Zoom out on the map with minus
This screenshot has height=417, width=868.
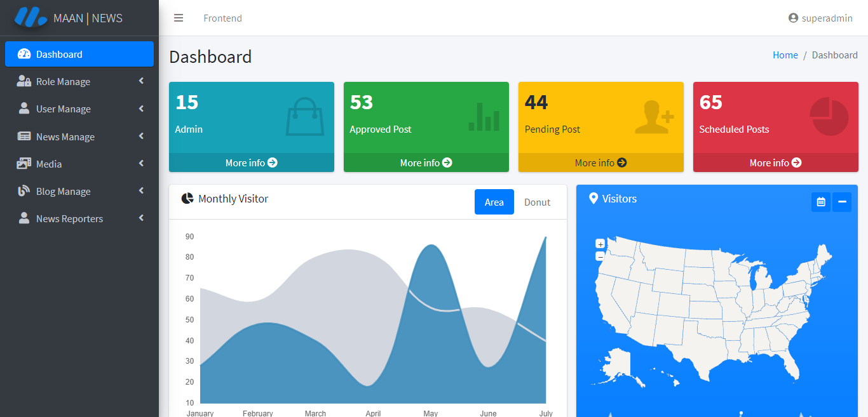[600, 256]
